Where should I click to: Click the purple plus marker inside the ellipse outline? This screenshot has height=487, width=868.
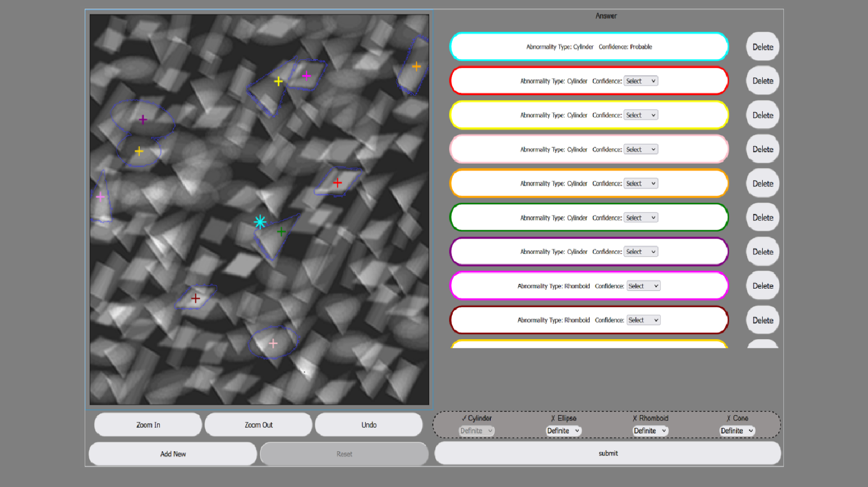pyautogui.click(x=143, y=120)
